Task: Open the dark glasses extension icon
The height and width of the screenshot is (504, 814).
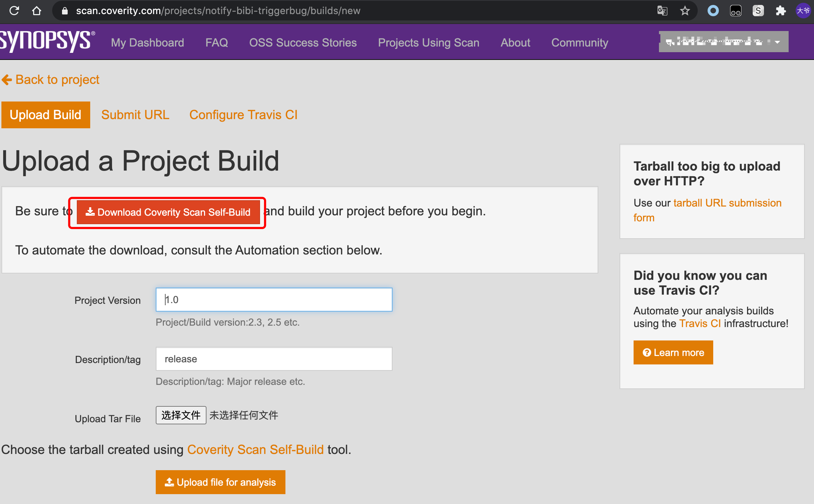Action: point(736,11)
